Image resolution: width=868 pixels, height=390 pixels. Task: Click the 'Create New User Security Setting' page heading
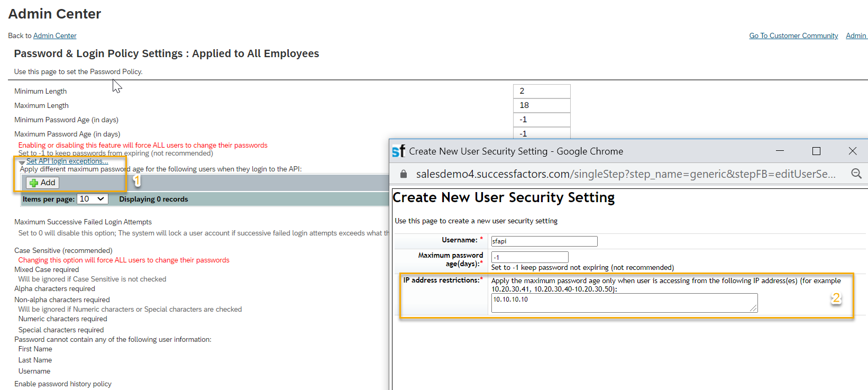point(504,197)
